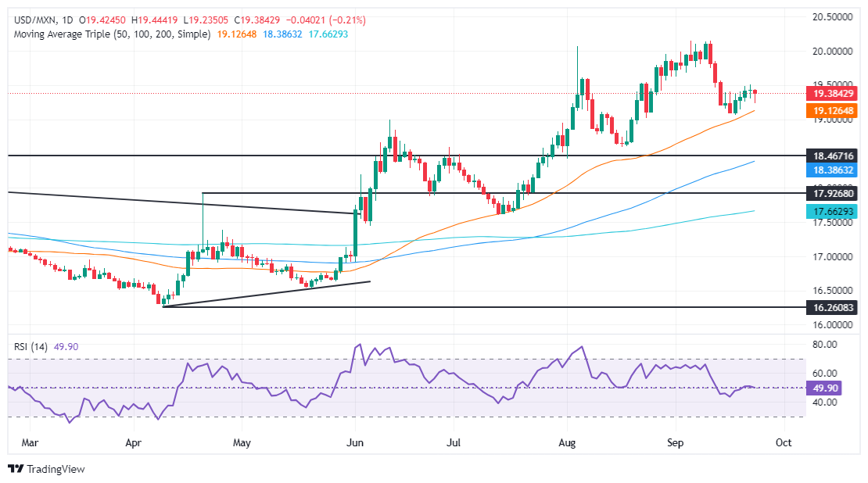Screen dimensions: 868x483
Task: Click the blue 18.38632 MA legend value
Action: 282,34
